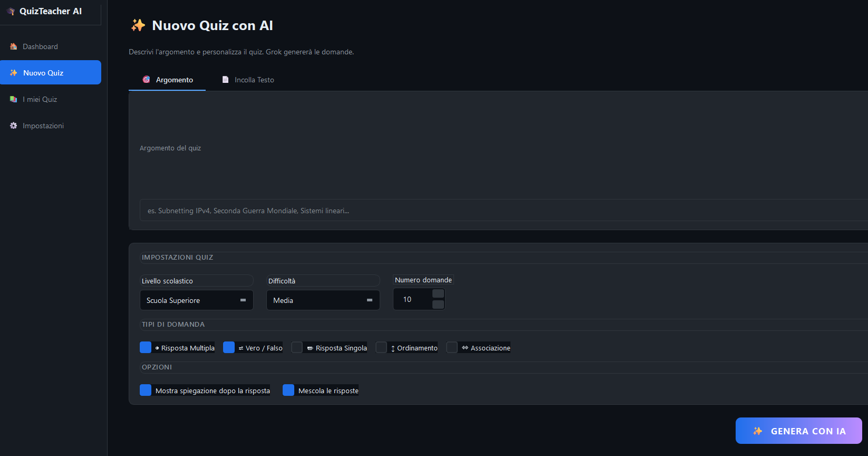Click the Argomento del quiz label
Viewport: 868px width, 456px height.
[170, 148]
